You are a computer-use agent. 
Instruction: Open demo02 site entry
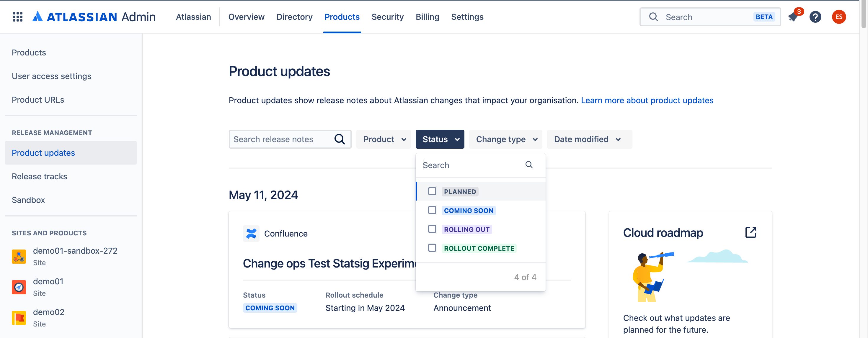coord(71,317)
